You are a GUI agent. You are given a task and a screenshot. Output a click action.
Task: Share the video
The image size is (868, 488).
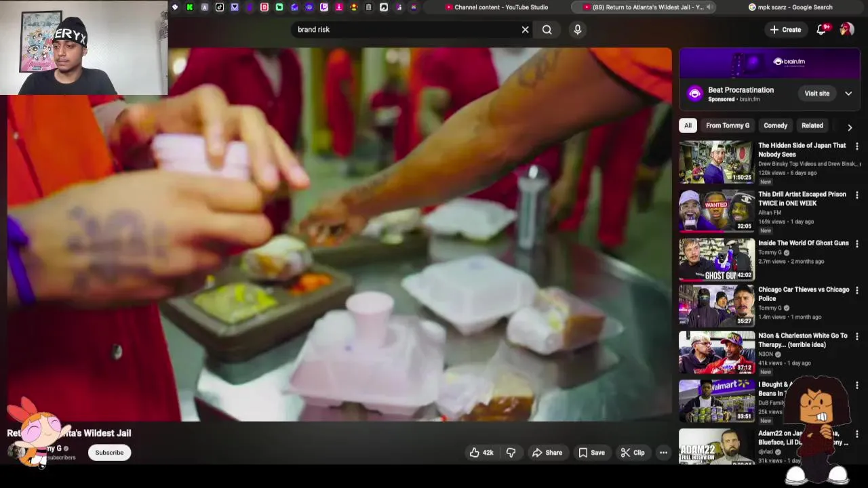(x=547, y=453)
